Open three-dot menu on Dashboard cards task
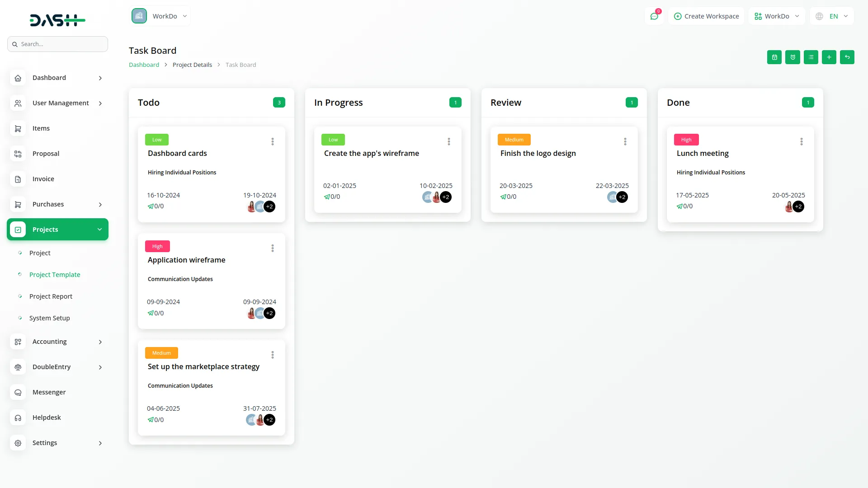This screenshot has width=868, height=488. point(273,142)
